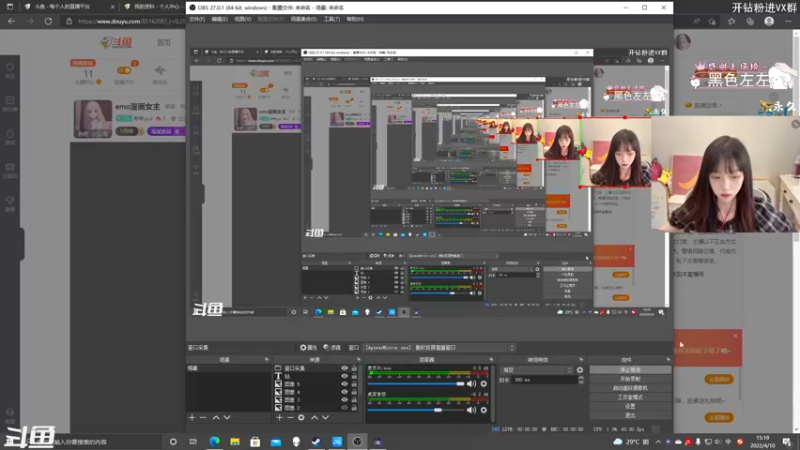Open source Properties (属性) gear button
The image size is (800, 450).
308,347
